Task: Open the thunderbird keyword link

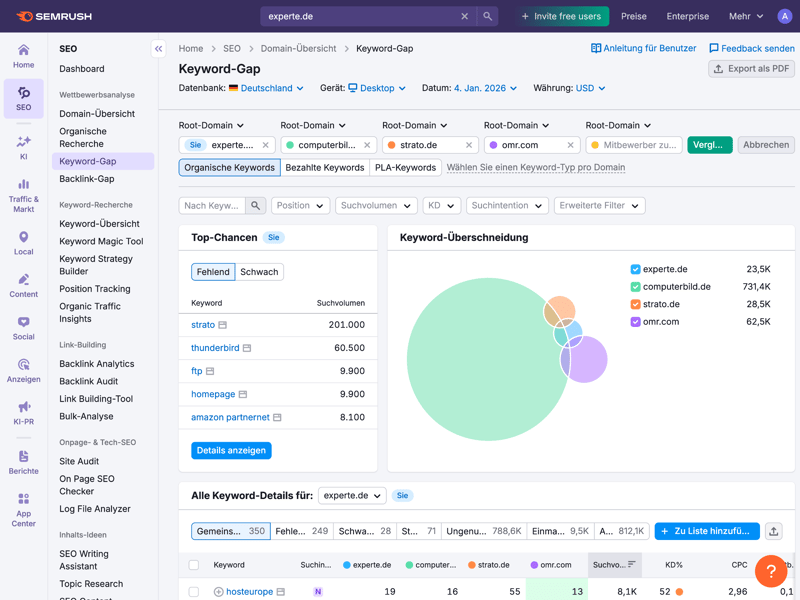Action: pyautogui.click(x=215, y=348)
